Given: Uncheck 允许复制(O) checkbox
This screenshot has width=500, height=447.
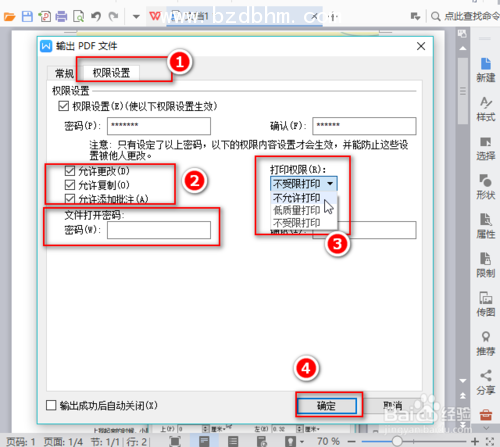Looking at the screenshot, I should pyautogui.click(x=70, y=185).
